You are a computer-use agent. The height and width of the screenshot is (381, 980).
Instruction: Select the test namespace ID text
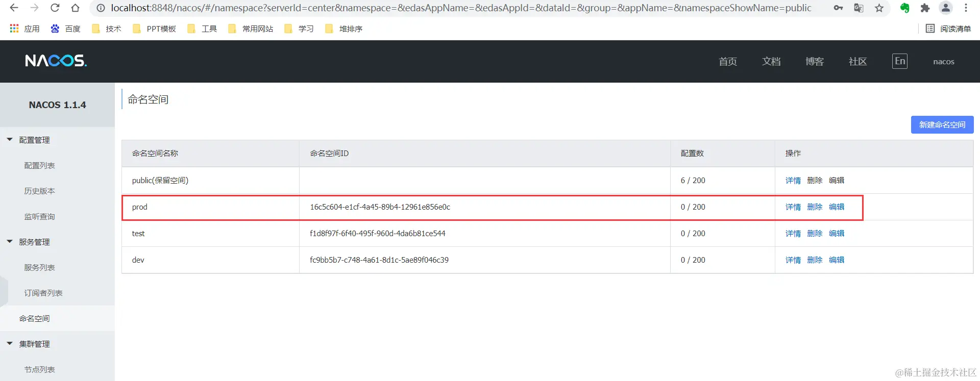(x=377, y=233)
